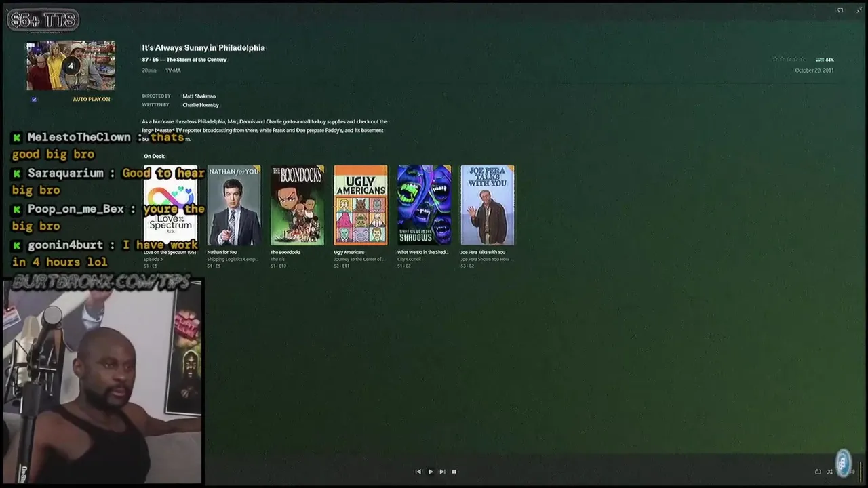Open director Matt Shakman's page
The image size is (868, 488).
(199, 96)
